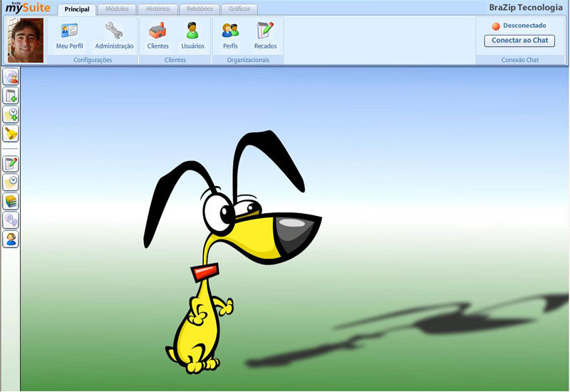Open Administração wrench icon
The height and width of the screenshot is (392, 570).
(114, 31)
